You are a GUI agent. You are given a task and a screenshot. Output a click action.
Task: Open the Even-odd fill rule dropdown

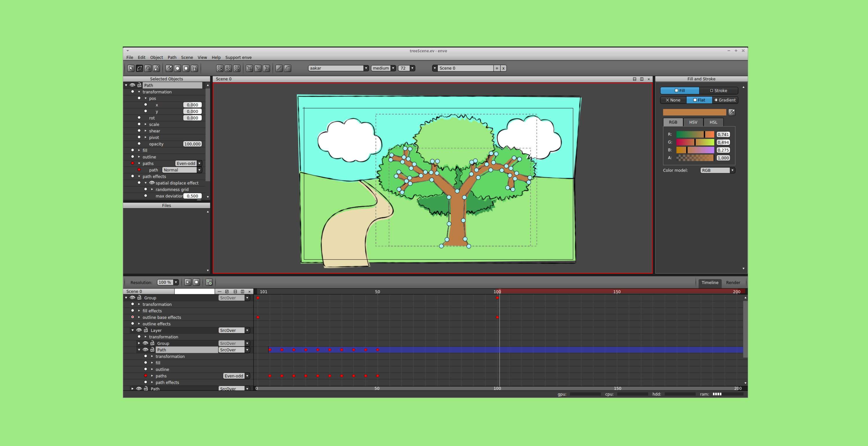click(x=188, y=163)
